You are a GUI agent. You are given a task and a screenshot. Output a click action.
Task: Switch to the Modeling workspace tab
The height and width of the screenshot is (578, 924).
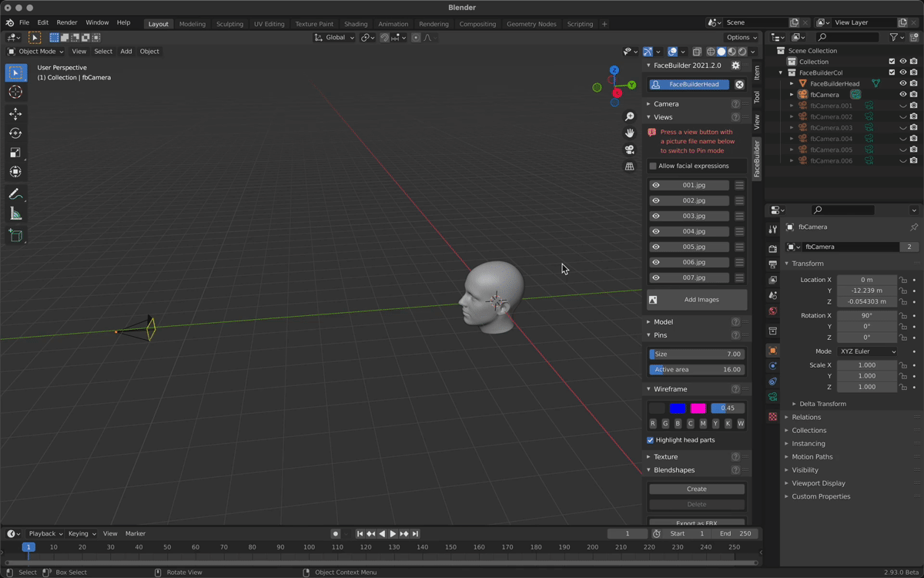coord(192,24)
